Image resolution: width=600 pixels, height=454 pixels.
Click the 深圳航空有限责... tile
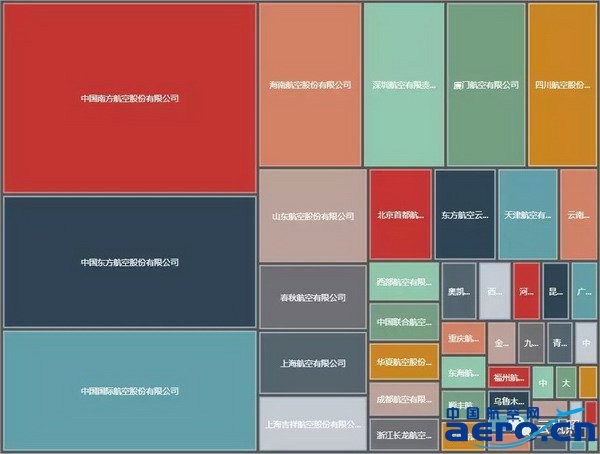click(404, 85)
